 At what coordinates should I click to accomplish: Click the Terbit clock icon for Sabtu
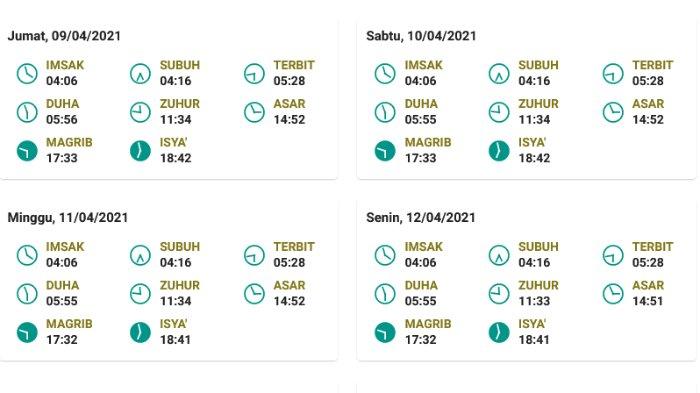(613, 74)
